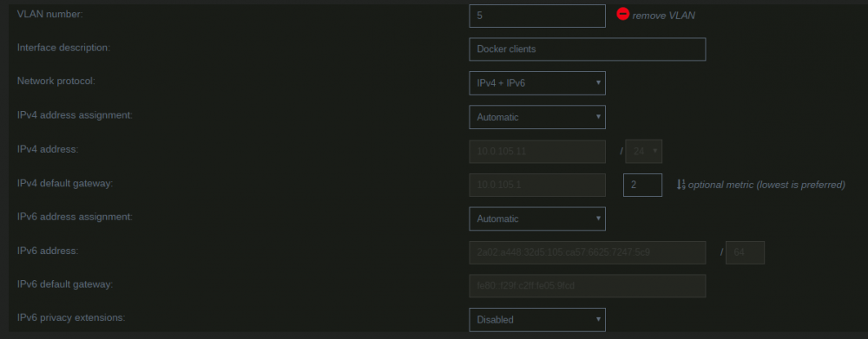Open the Network protocol dropdown
The image size is (868, 339).
click(537, 83)
